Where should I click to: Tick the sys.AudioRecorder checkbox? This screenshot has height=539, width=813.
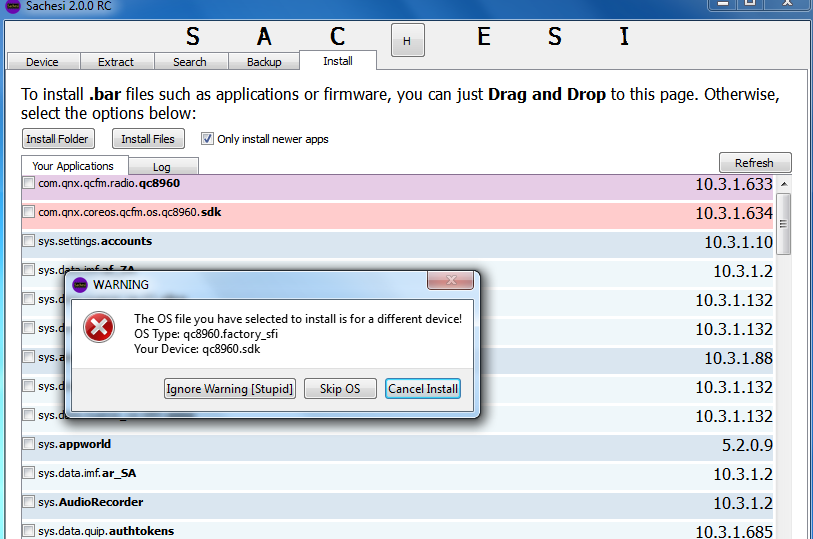tap(28, 503)
